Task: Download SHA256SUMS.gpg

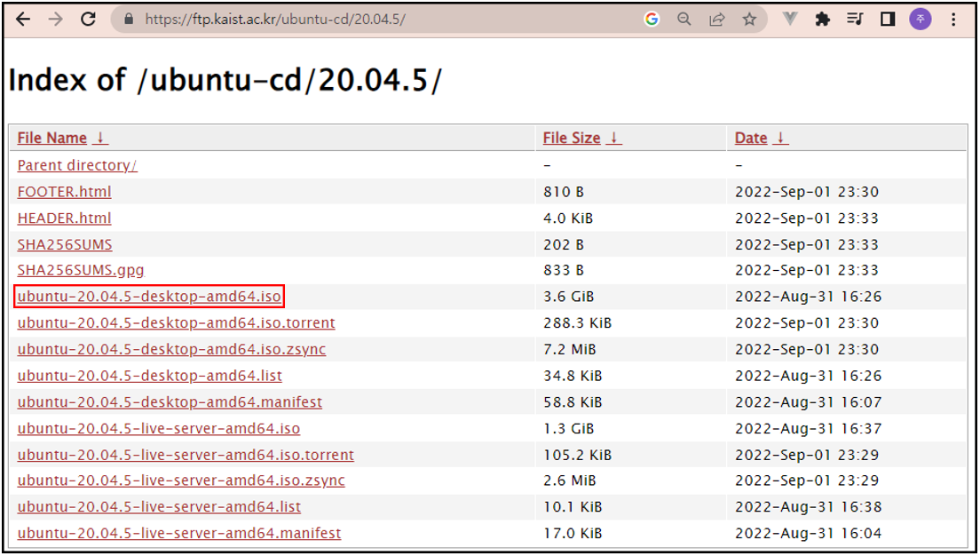Action: pos(81,270)
